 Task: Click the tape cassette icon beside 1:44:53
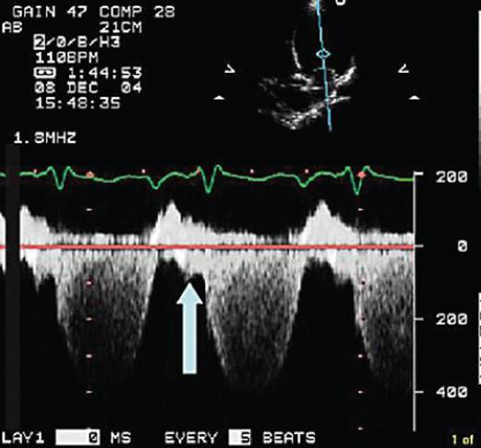click(45, 73)
